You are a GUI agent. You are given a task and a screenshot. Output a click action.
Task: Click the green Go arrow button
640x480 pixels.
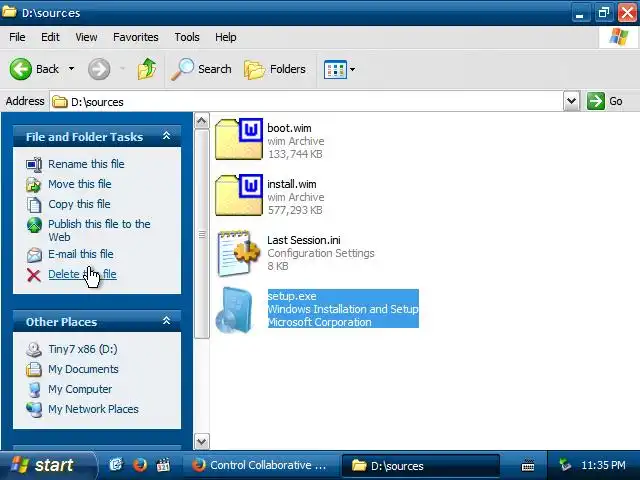(x=596, y=101)
